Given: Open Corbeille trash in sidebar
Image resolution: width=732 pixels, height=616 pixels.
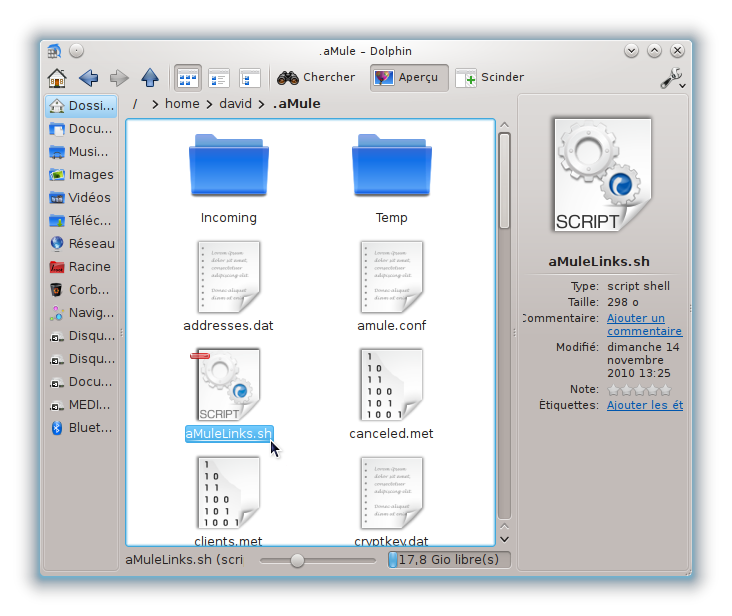Looking at the screenshot, I should pyautogui.click(x=82, y=289).
